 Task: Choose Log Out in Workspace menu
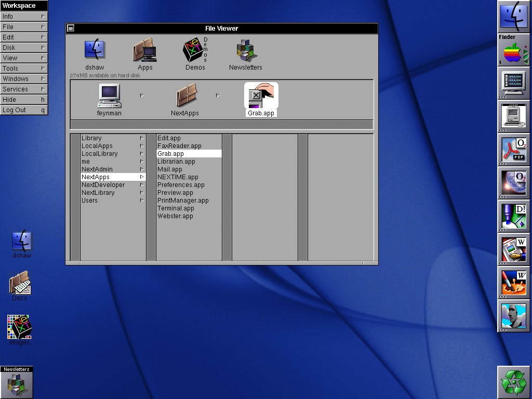[24, 110]
